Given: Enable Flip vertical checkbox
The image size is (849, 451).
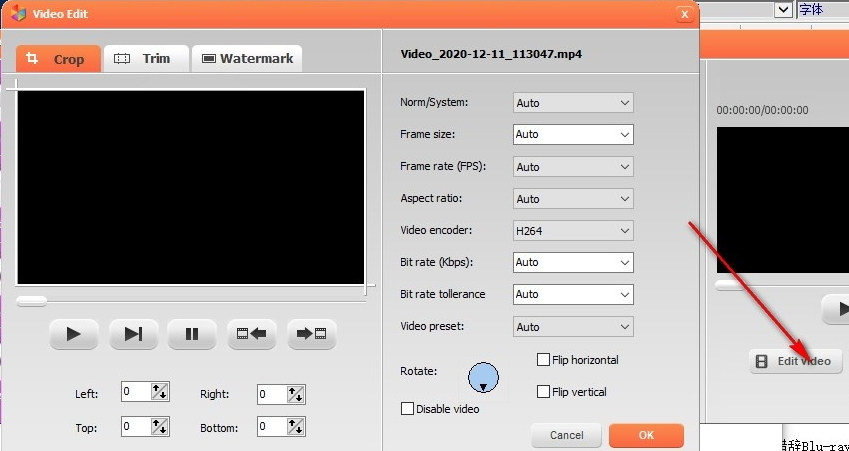Looking at the screenshot, I should (x=543, y=391).
